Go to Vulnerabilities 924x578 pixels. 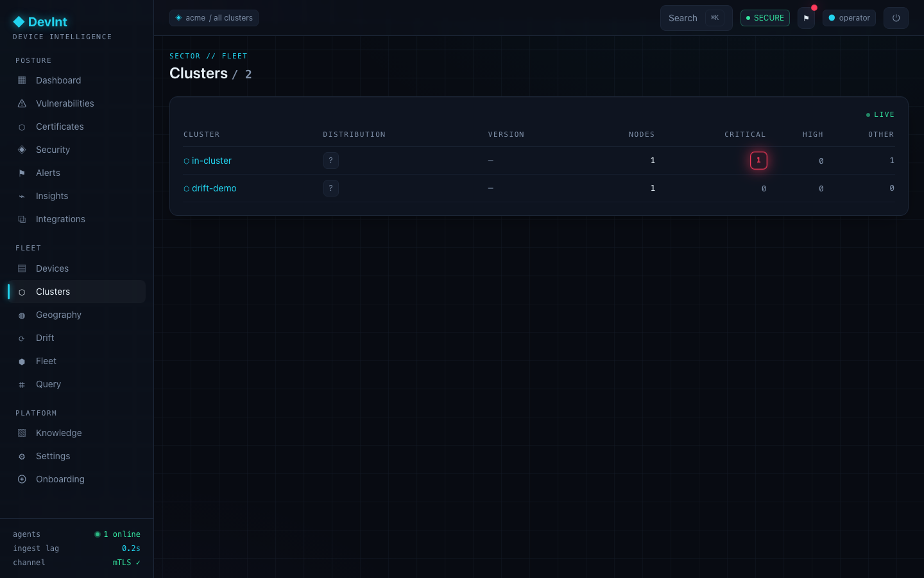(x=77, y=103)
